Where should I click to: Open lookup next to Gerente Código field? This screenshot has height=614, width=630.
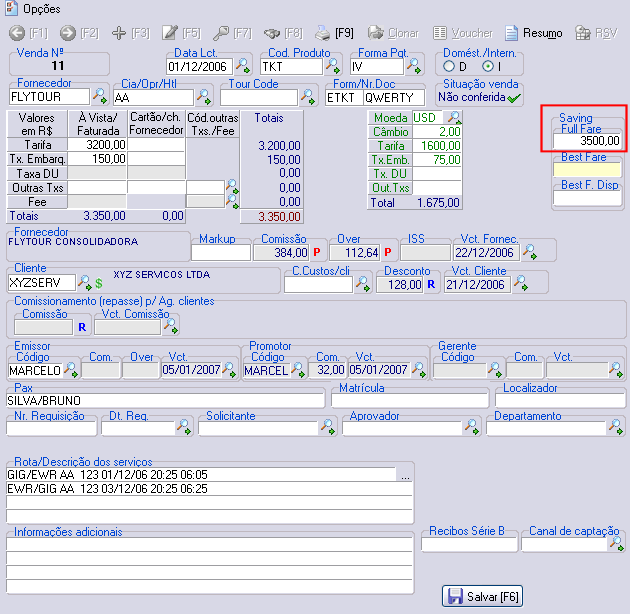point(495,370)
